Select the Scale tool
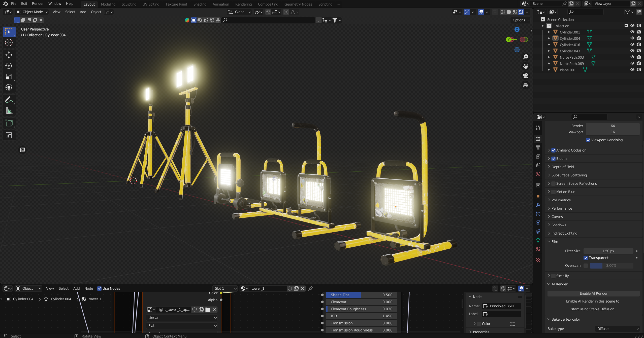 9,77
